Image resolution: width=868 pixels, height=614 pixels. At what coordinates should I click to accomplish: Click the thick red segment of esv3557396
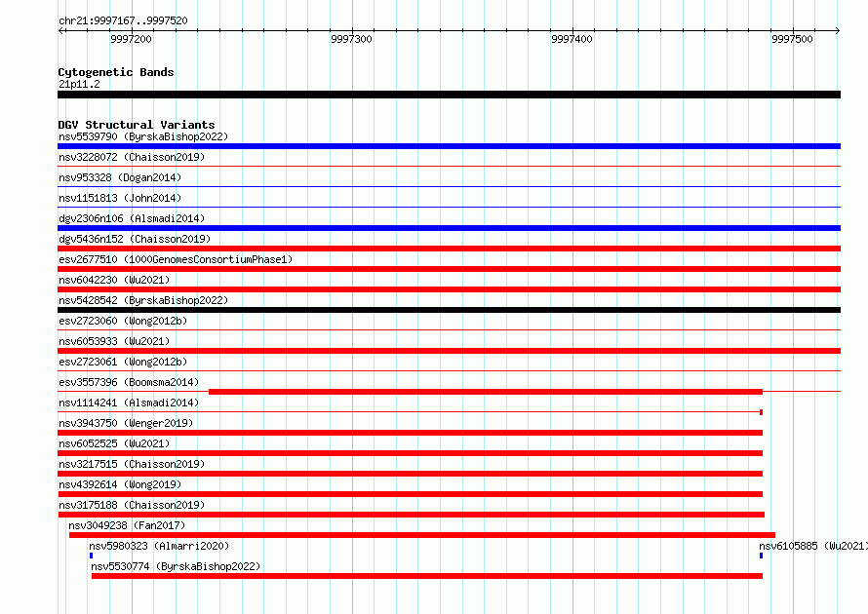pyautogui.click(x=486, y=392)
